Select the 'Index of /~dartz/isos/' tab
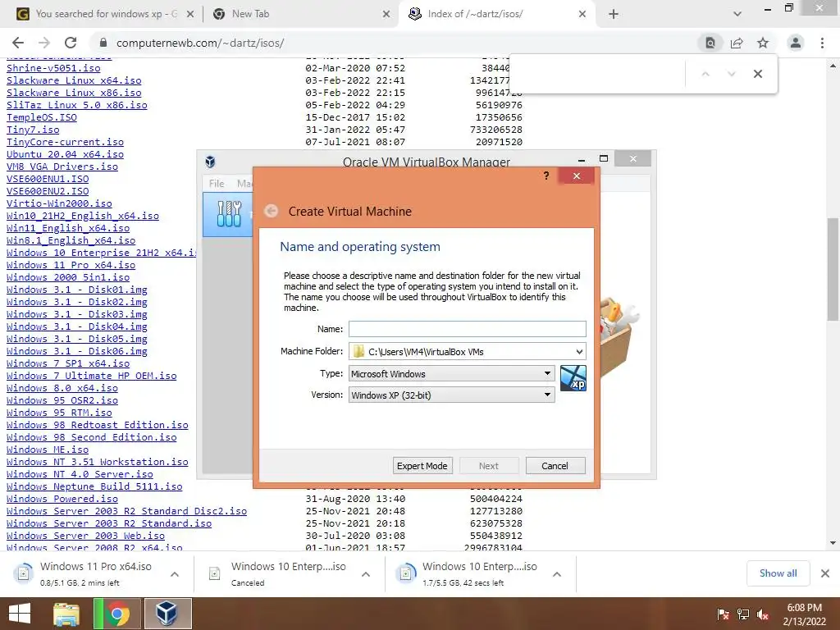Image resolution: width=840 pixels, height=630 pixels. tap(495, 14)
